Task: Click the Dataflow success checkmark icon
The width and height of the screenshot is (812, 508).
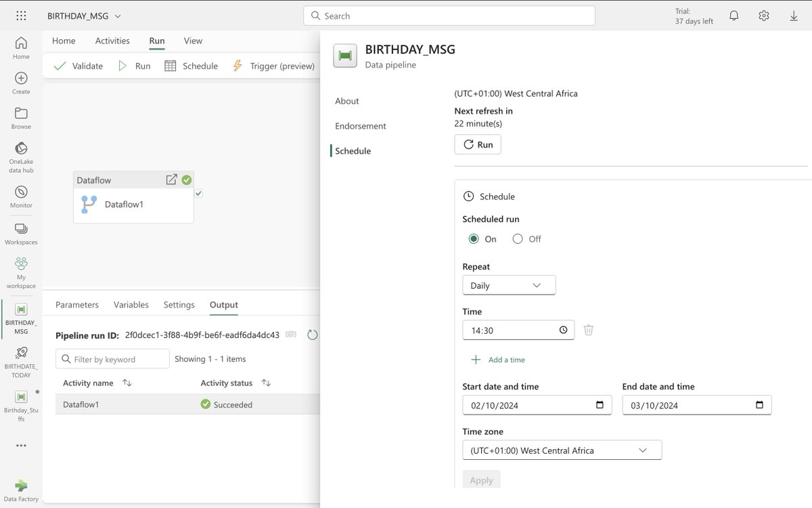Action: tap(186, 180)
